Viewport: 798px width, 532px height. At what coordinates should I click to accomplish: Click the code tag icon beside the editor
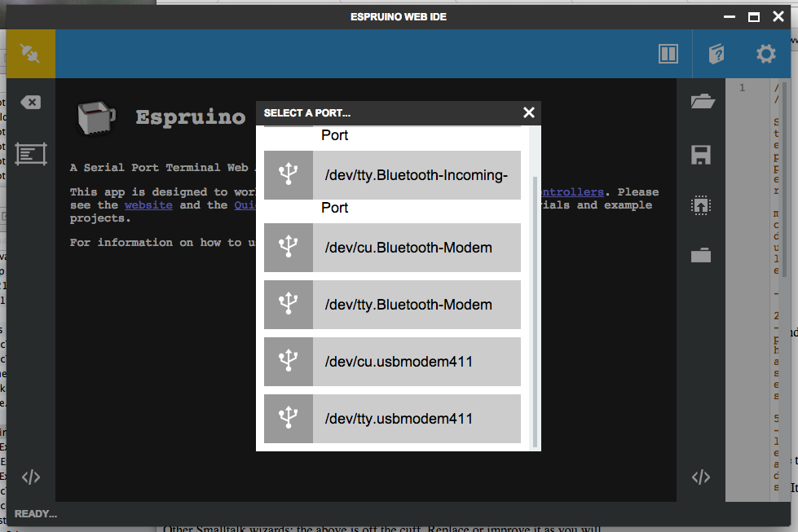point(701,477)
